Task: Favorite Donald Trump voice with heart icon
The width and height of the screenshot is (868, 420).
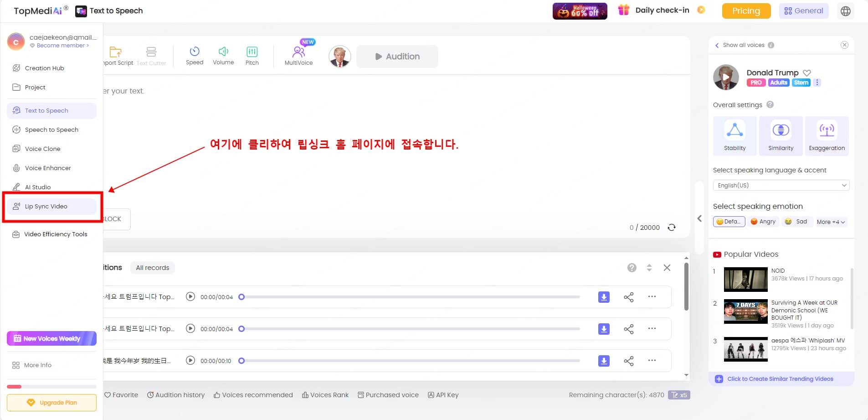Action: coord(807,73)
